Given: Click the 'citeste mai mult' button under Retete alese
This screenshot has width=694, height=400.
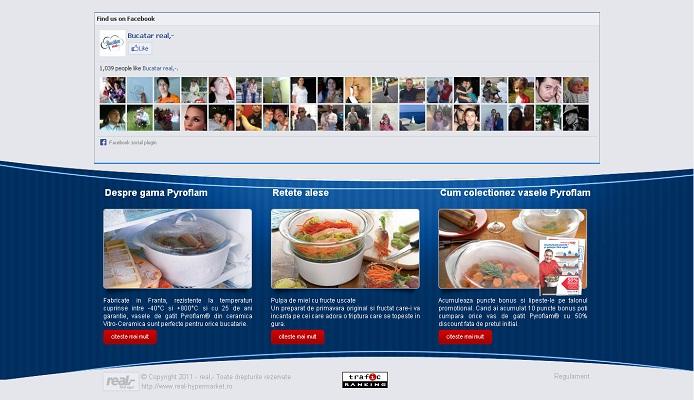Looking at the screenshot, I should (297, 337).
